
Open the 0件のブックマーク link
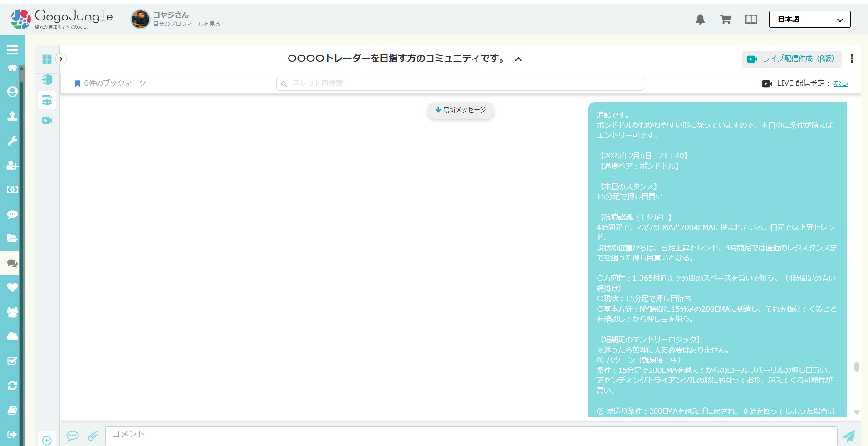(110, 83)
